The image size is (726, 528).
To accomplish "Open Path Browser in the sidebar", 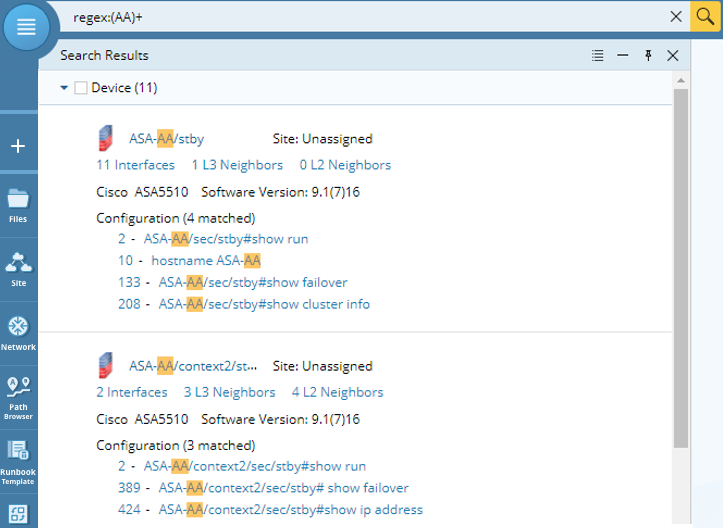I will pos(19,398).
